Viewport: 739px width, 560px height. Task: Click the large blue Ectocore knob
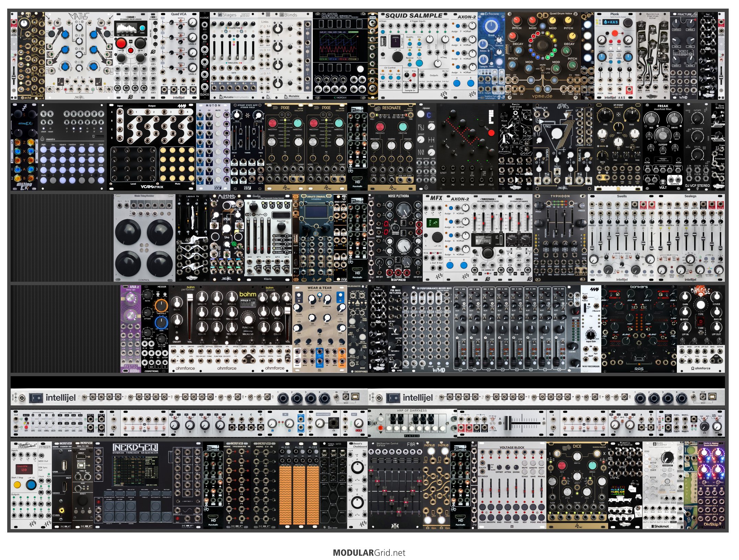[x=491, y=26]
